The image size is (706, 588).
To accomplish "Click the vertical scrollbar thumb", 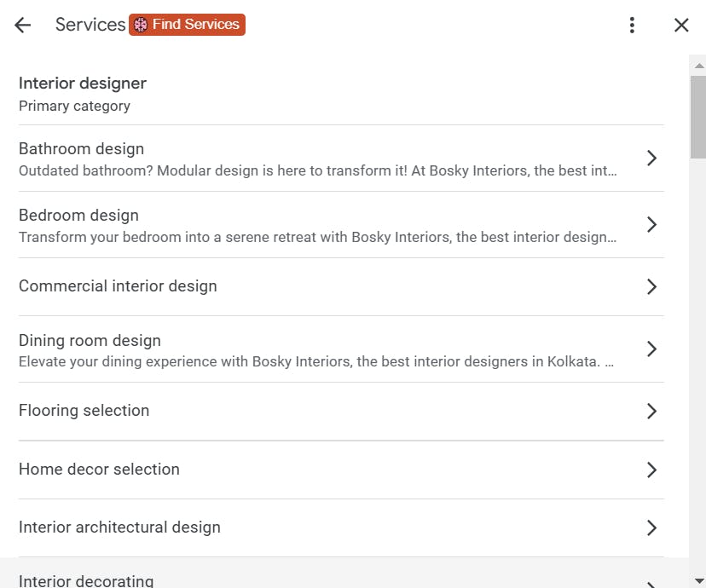I will [698, 116].
